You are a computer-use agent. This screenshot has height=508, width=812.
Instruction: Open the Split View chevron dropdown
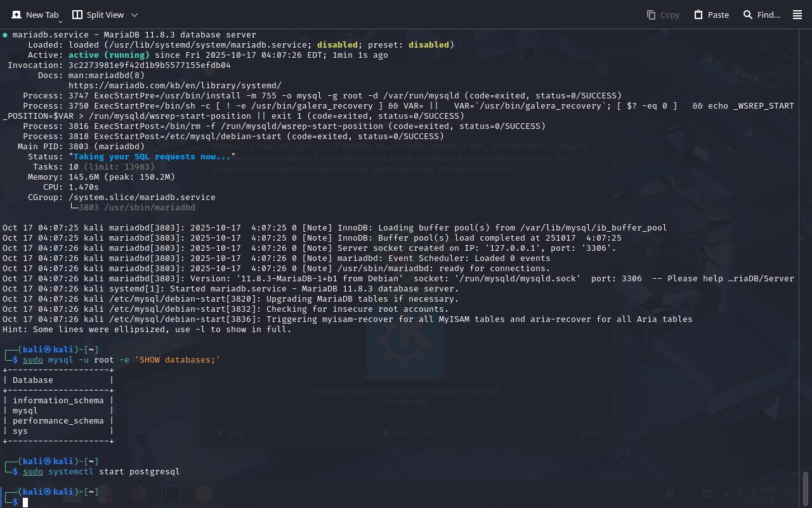134,15
